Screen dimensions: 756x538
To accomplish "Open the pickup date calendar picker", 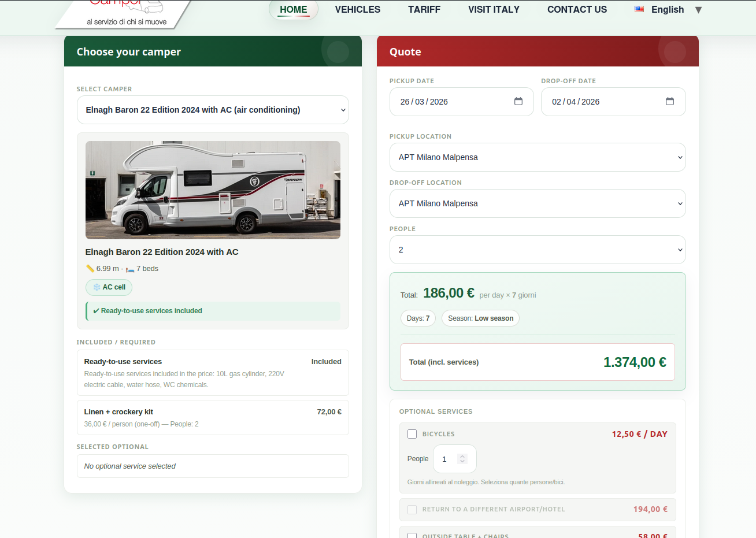I will (x=518, y=101).
